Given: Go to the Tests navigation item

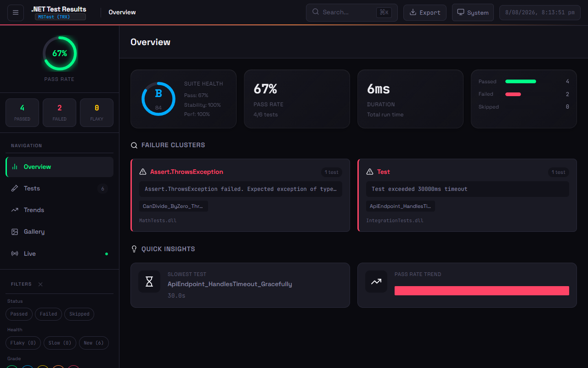Looking at the screenshot, I should (59, 188).
